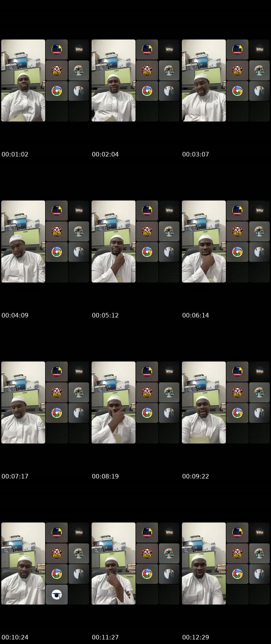
Task: Click the 00:11:27 timestamp label
Action: pyautogui.click(x=105, y=637)
